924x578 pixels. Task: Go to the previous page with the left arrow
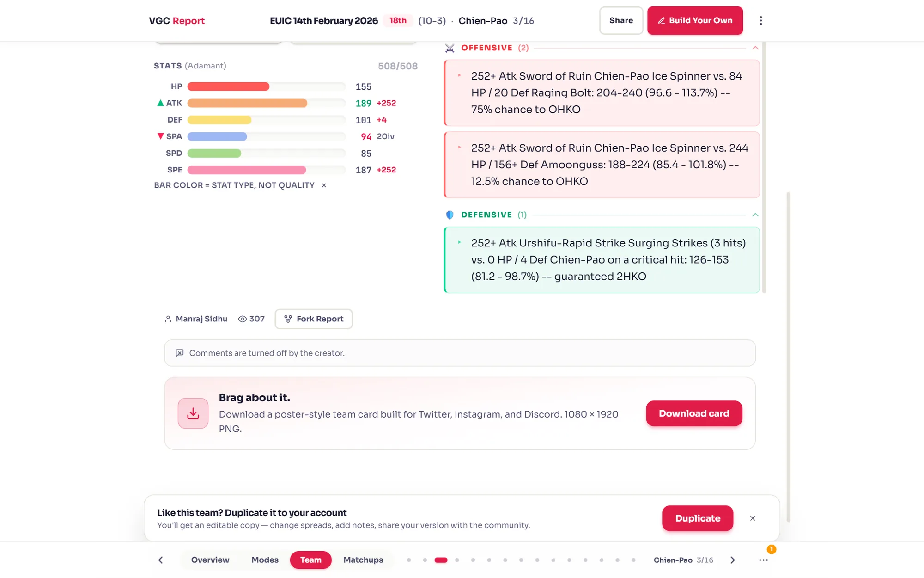(161, 560)
